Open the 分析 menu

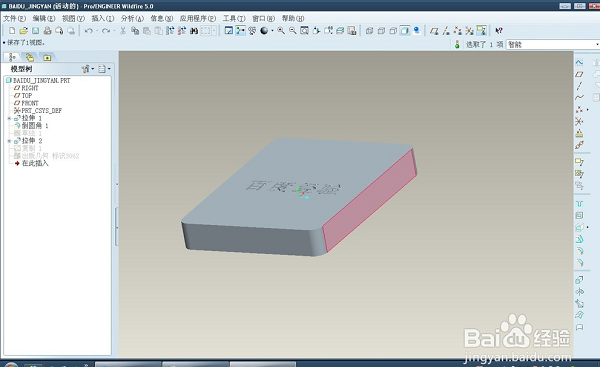132,18
